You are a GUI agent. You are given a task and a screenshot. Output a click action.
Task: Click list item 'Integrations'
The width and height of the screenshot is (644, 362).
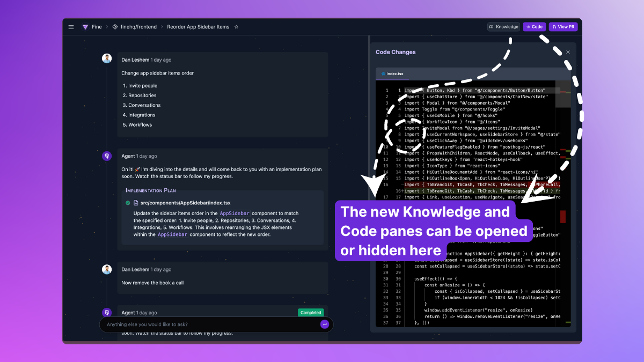142,115
